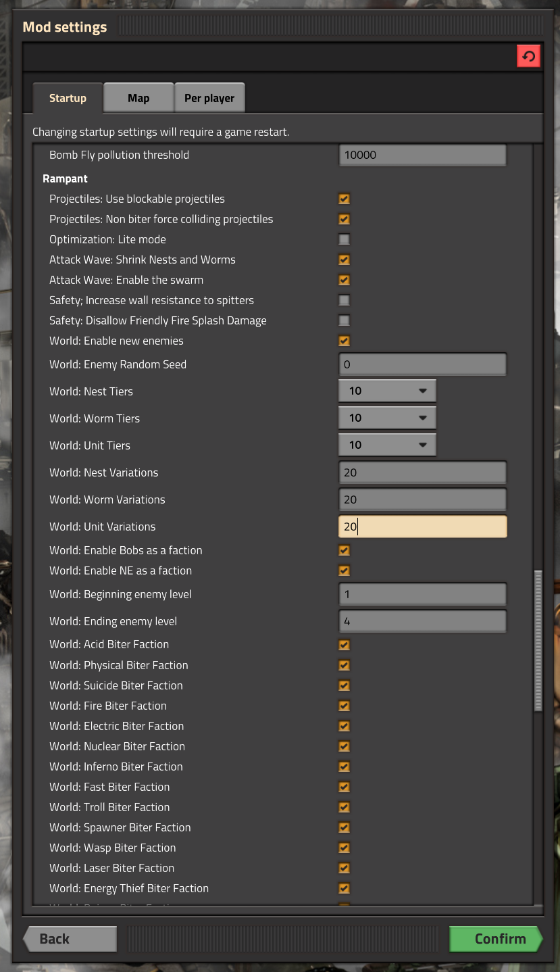Toggle the Wasp Biter Faction checkbox

[345, 848]
